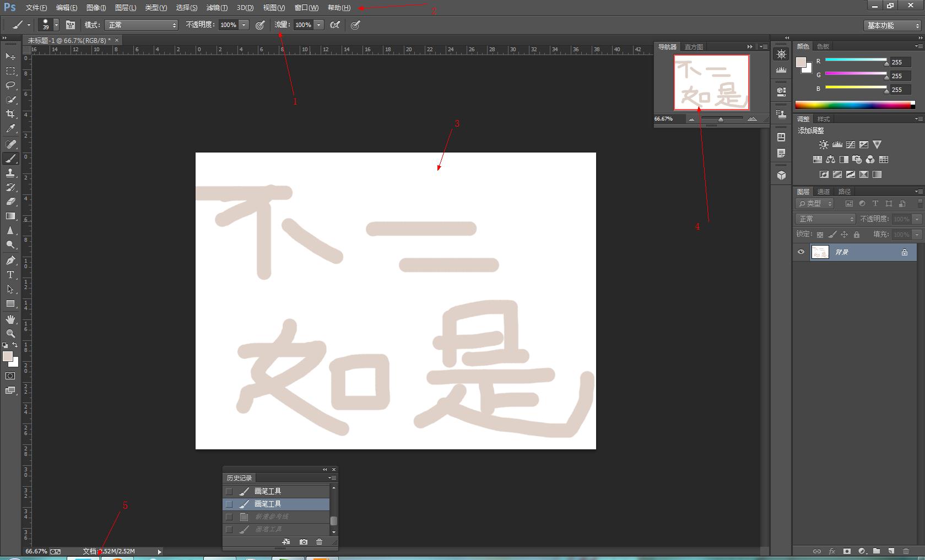Select the Zoom tool
This screenshot has width=925, height=560.
tap(10, 334)
